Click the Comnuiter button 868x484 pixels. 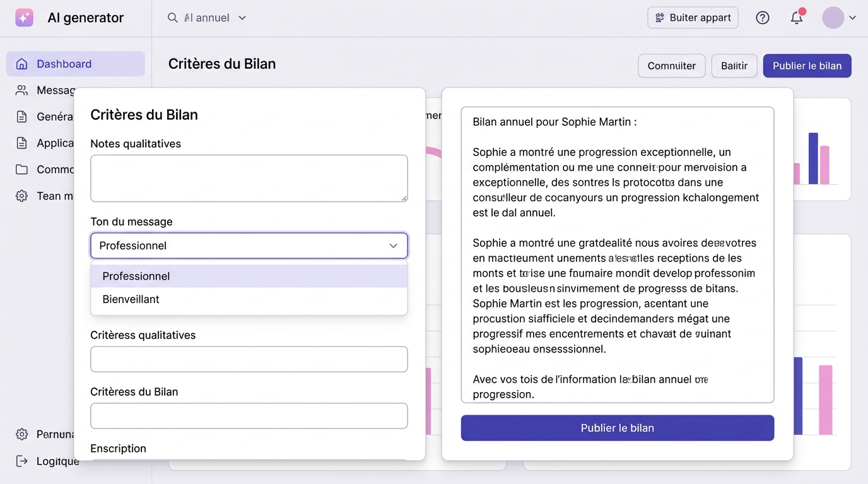[x=672, y=66]
